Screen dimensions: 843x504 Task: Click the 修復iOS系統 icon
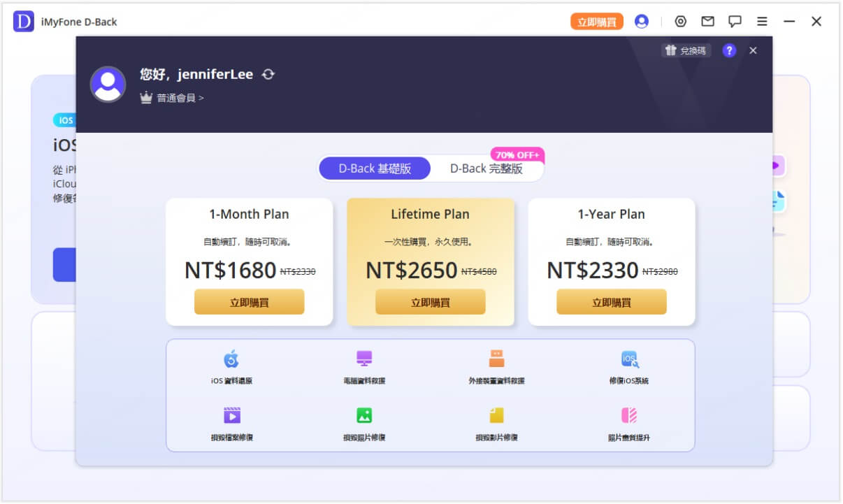click(x=629, y=359)
